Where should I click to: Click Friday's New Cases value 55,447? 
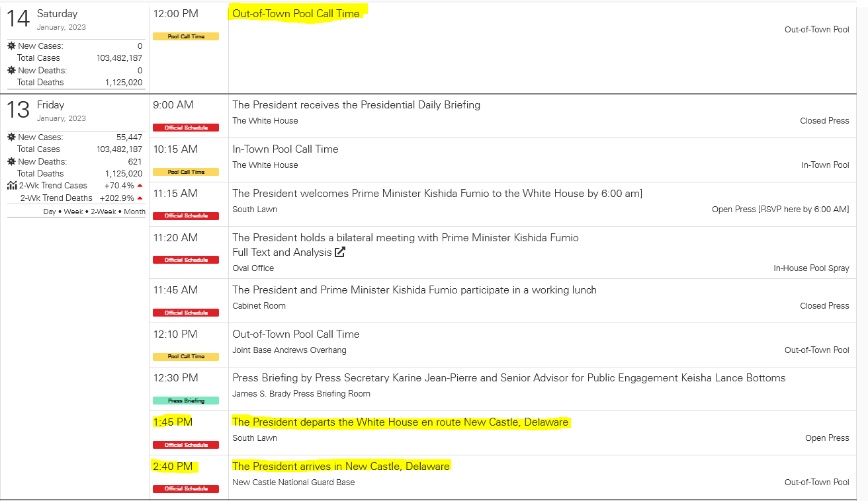coord(129,137)
